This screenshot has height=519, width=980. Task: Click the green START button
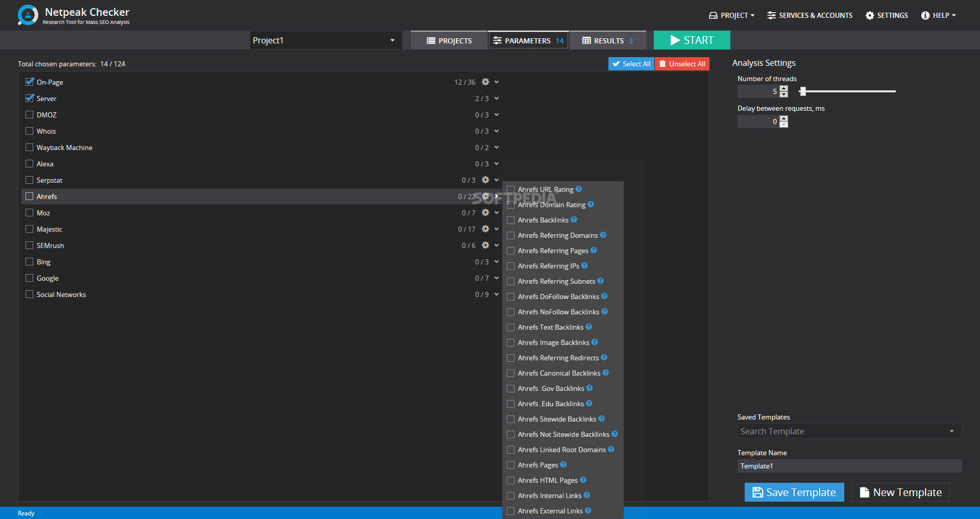click(692, 40)
